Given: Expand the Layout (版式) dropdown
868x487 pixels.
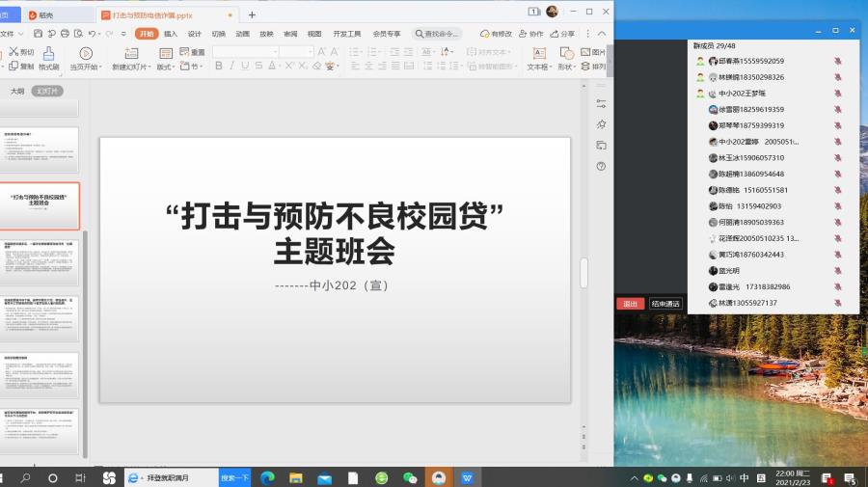Looking at the screenshot, I should point(166,67).
